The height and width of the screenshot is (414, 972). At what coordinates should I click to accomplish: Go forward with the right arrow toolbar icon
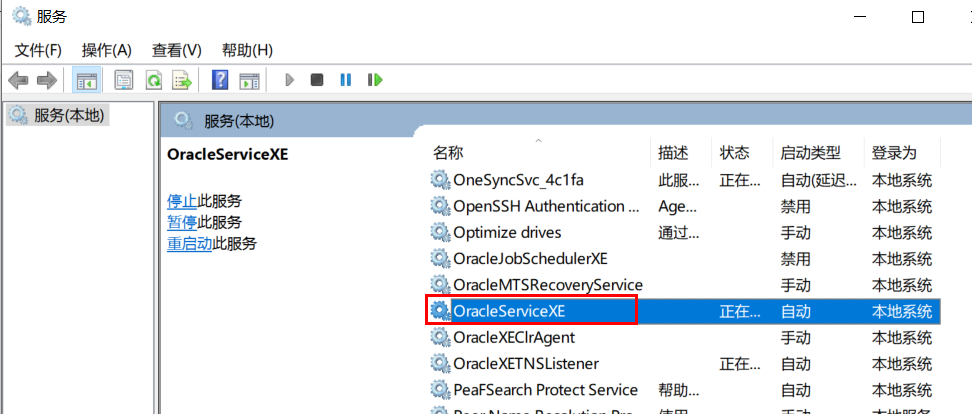pyautogui.click(x=47, y=80)
